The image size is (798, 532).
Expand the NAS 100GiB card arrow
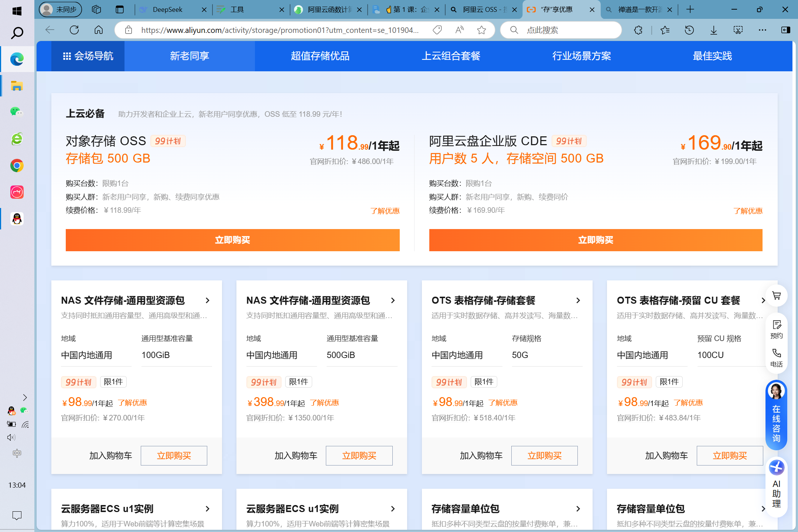(x=208, y=300)
